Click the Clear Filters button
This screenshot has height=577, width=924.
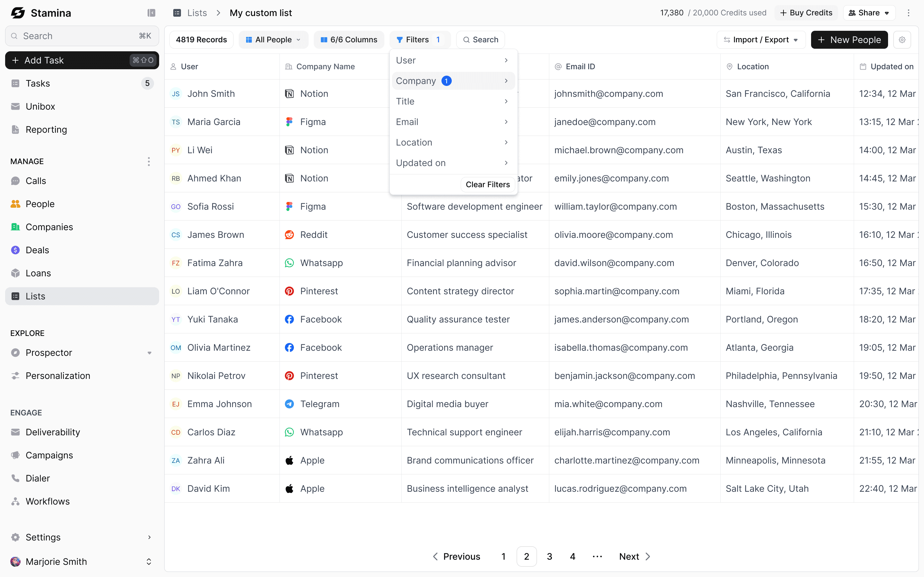coord(488,184)
